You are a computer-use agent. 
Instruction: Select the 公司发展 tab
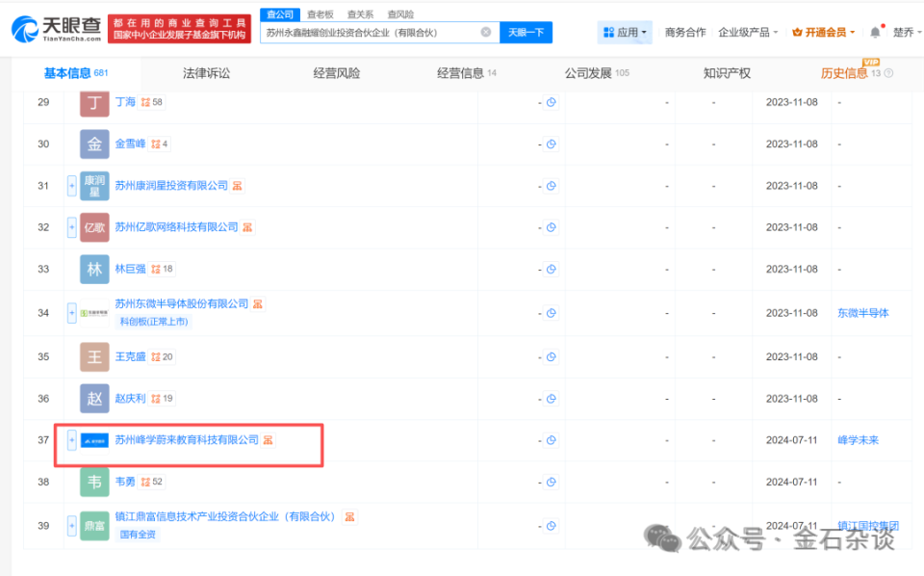(597, 73)
